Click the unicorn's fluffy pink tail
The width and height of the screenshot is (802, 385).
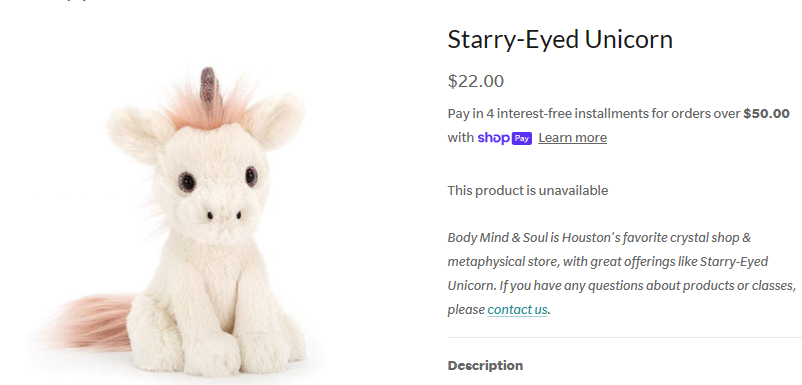[90, 322]
